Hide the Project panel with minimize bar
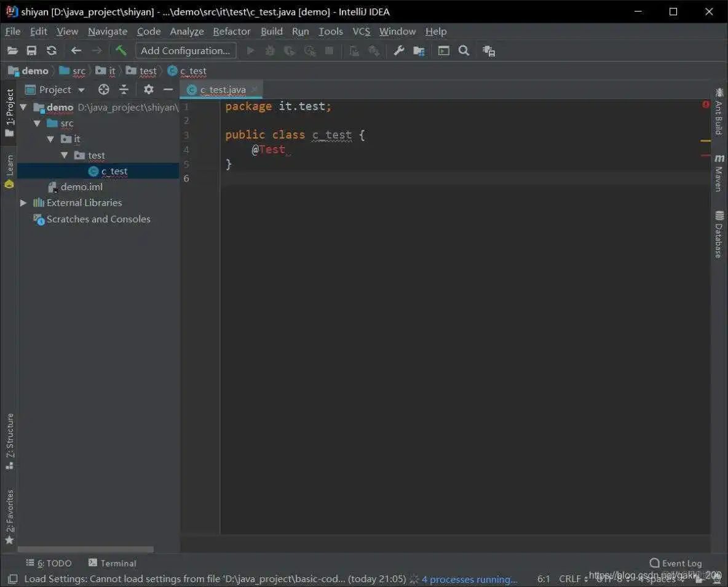728x587 pixels. (168, 89)
